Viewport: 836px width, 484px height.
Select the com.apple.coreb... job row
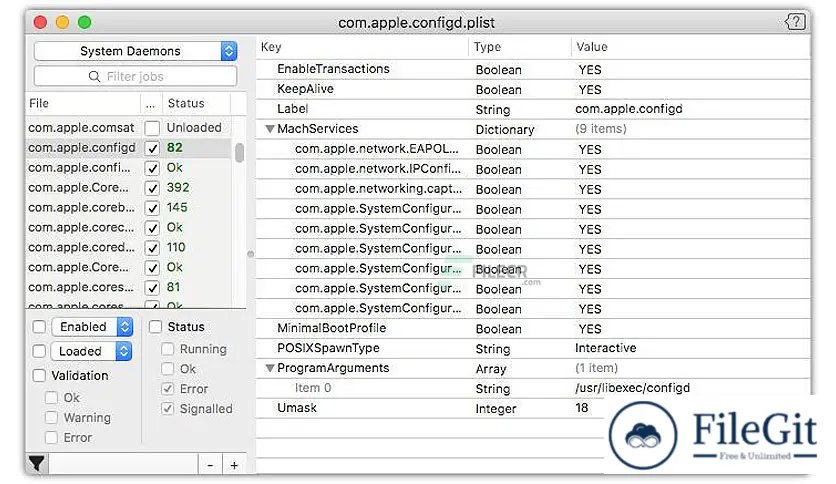[128, 208]
